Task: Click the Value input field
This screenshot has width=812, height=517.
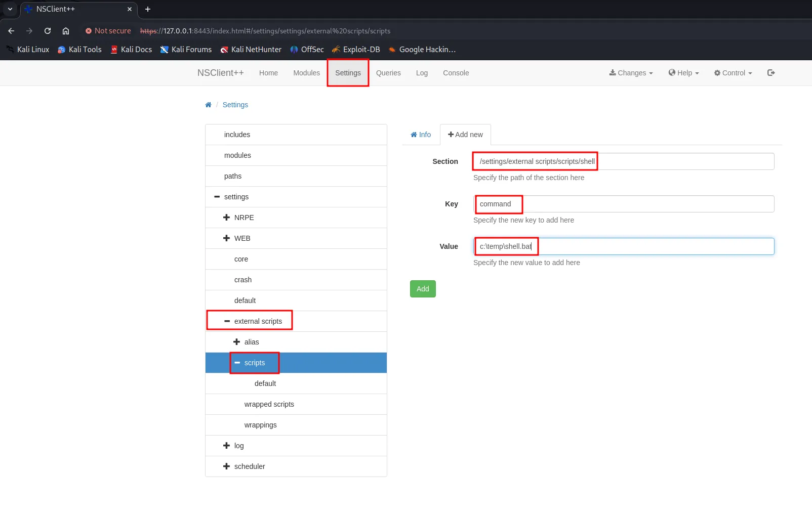Action: click(x=624, y=246)
